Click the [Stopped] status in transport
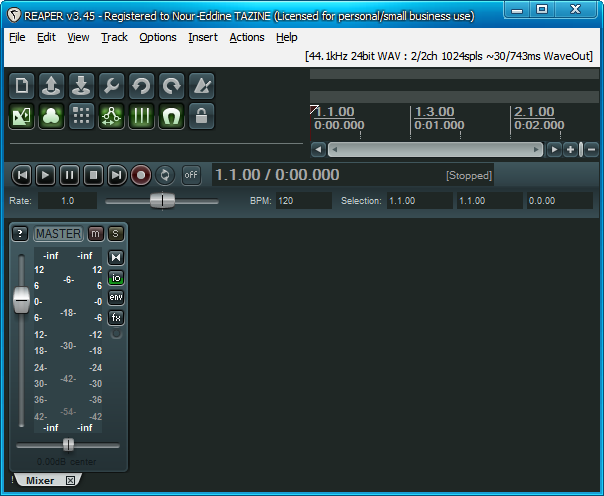The image size is (604, 496). [469, 176]
